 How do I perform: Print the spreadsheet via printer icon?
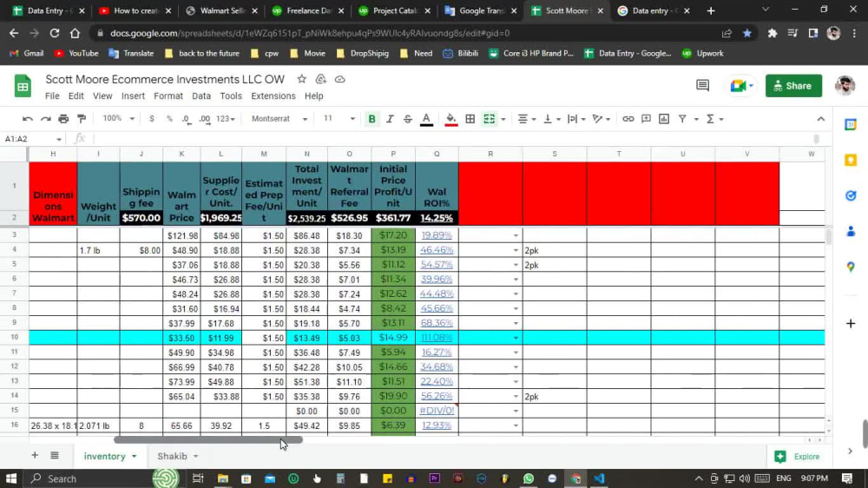tap(63, 119)
